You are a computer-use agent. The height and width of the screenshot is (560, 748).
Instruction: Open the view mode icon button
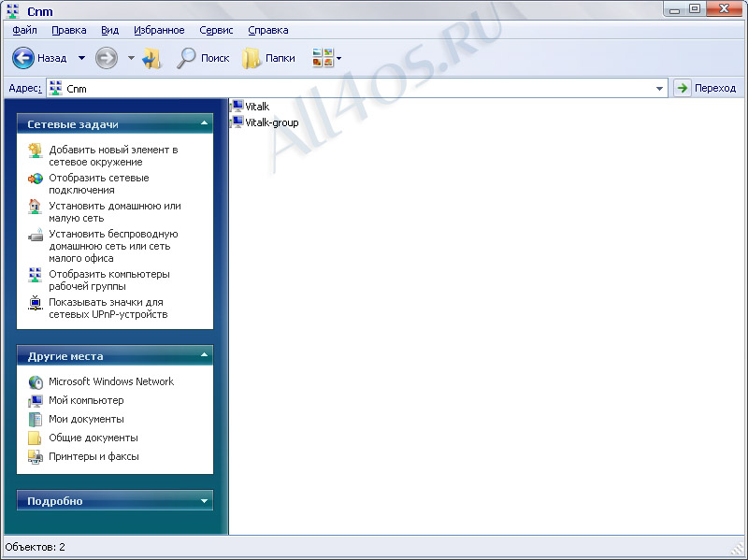point(323,58)
